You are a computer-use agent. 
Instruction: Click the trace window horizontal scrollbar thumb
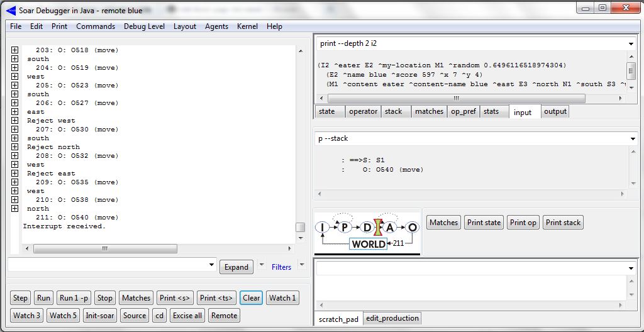point(104,248)
